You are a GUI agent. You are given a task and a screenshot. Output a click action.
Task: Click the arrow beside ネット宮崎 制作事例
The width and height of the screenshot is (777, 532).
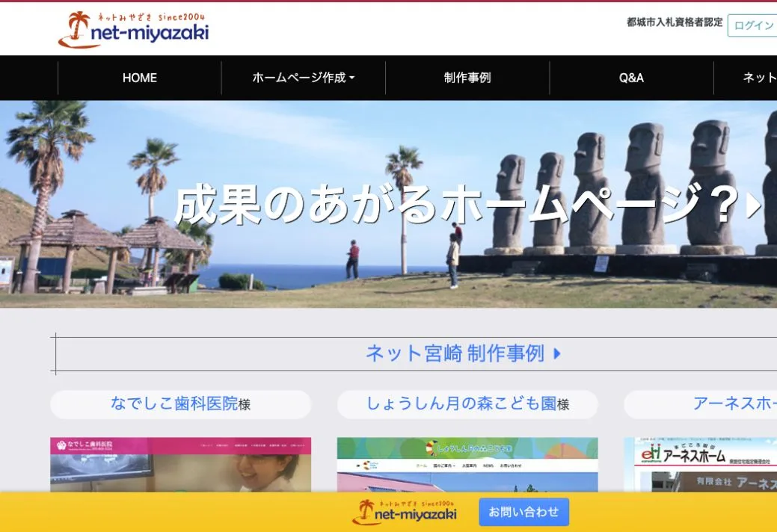point(557,354)
